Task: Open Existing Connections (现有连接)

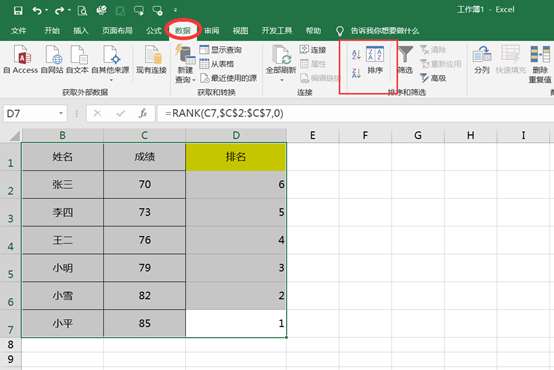Action: pos(152,59)
